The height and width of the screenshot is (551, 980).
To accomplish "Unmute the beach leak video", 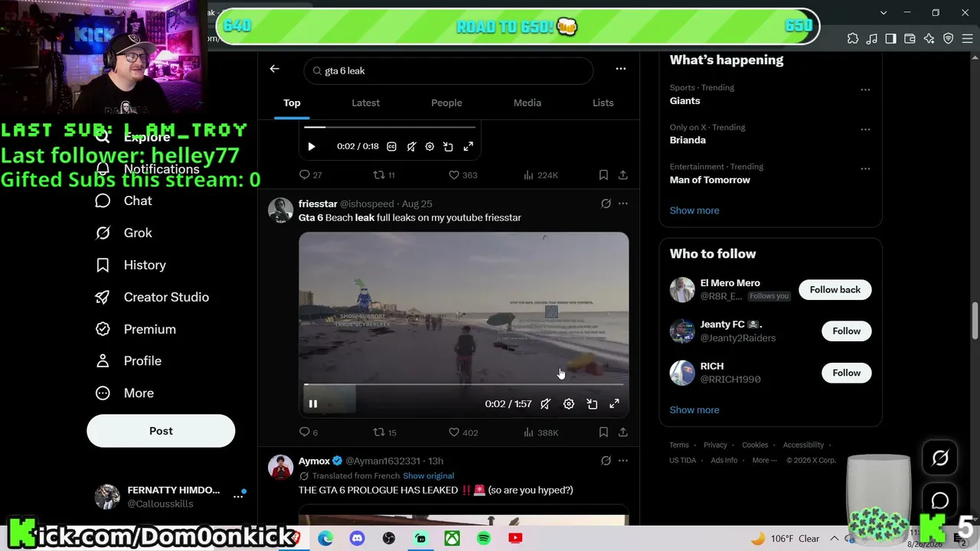I will [545, 404].
